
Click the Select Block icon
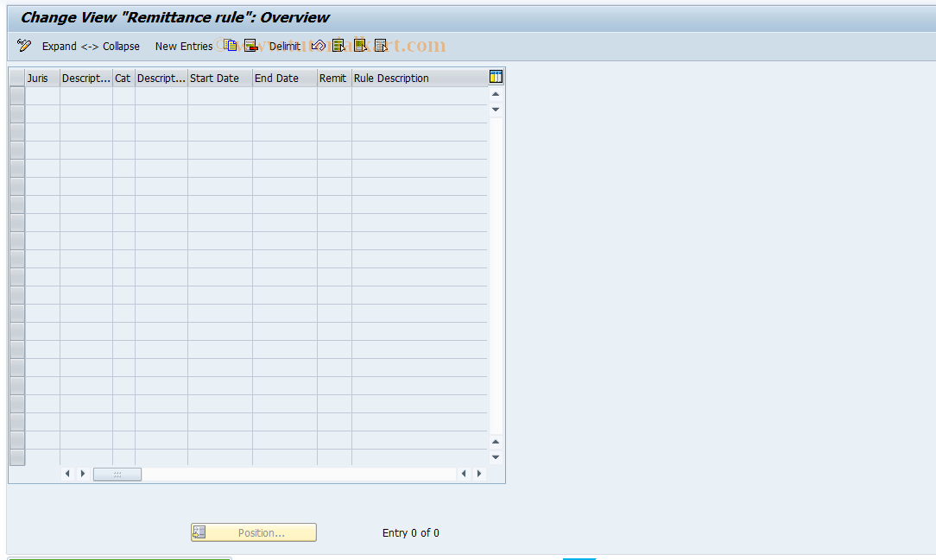pyautogui.click(x=360, y=46)
